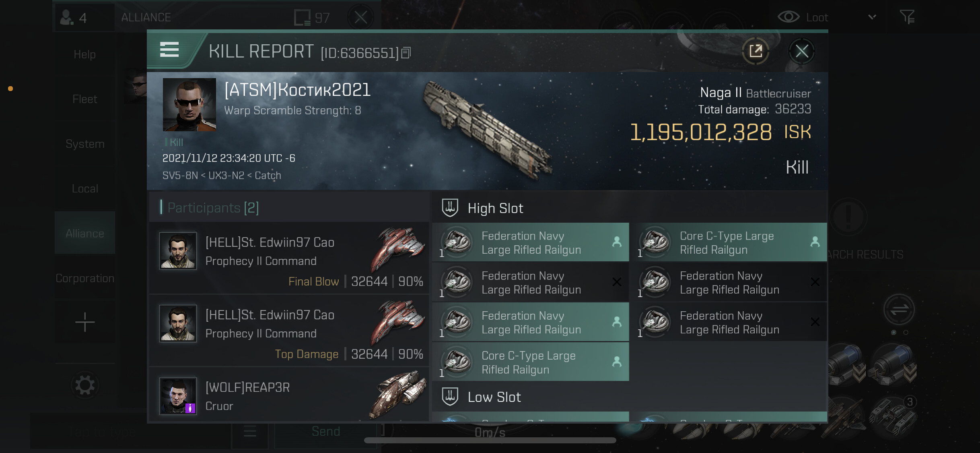View victim Костик2021 character portrait
The image size is (980, 453).
click(189, 105)
